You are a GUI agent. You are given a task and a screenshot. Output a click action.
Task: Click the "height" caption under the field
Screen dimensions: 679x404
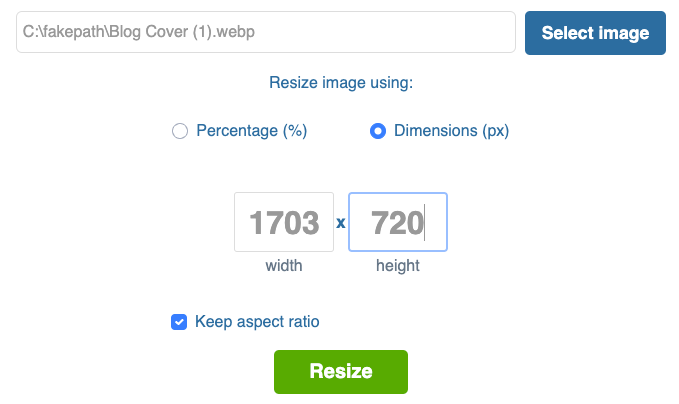(x=397, y=266)
